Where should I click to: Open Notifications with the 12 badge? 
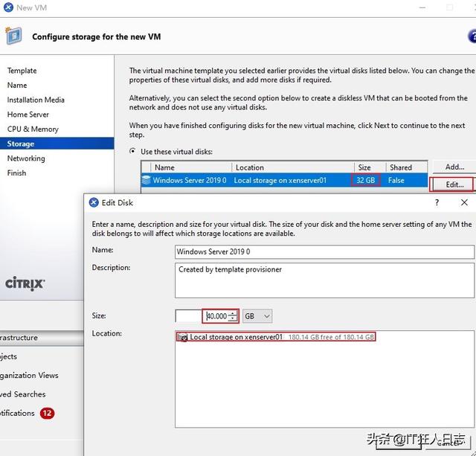(28, 413)
